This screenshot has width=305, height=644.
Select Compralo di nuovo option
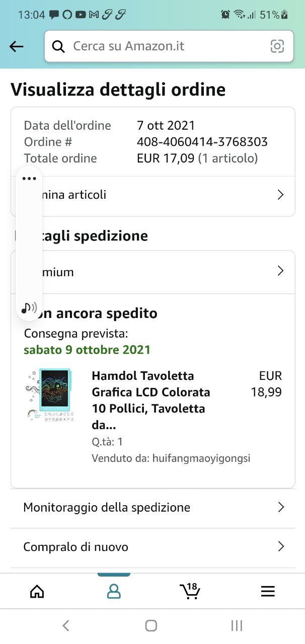[x=152, y=547]
